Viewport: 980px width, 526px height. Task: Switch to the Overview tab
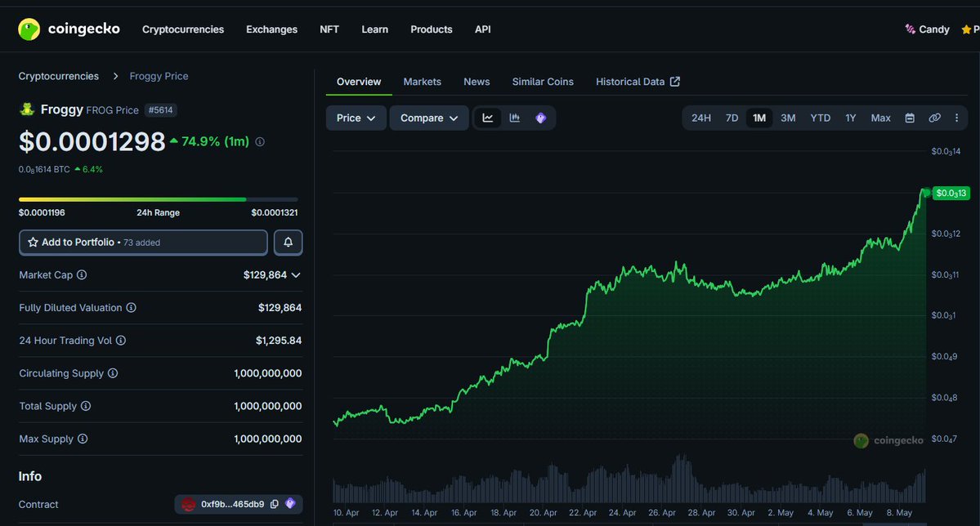click(x=359, y=82)
